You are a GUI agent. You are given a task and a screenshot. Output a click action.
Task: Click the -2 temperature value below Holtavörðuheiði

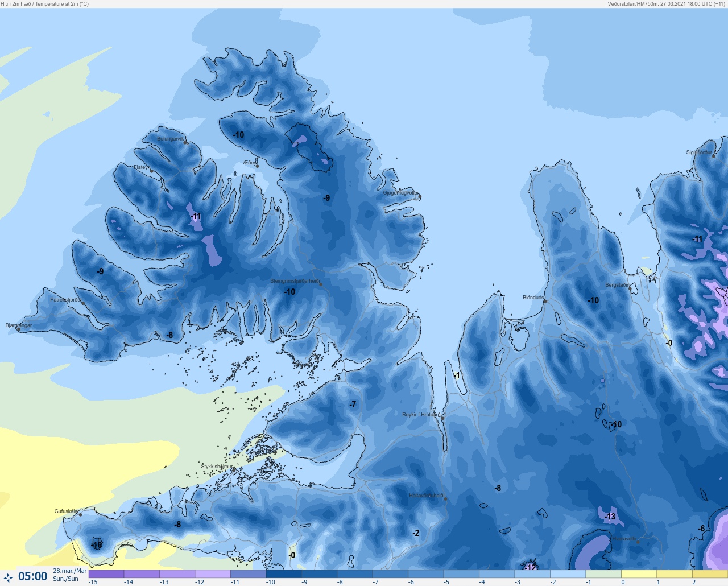[x=416, y=533]
